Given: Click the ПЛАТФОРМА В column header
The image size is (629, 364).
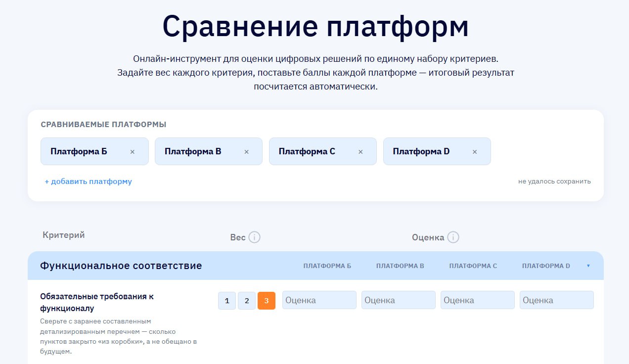Looking at the screenshot, I should 400,266.
